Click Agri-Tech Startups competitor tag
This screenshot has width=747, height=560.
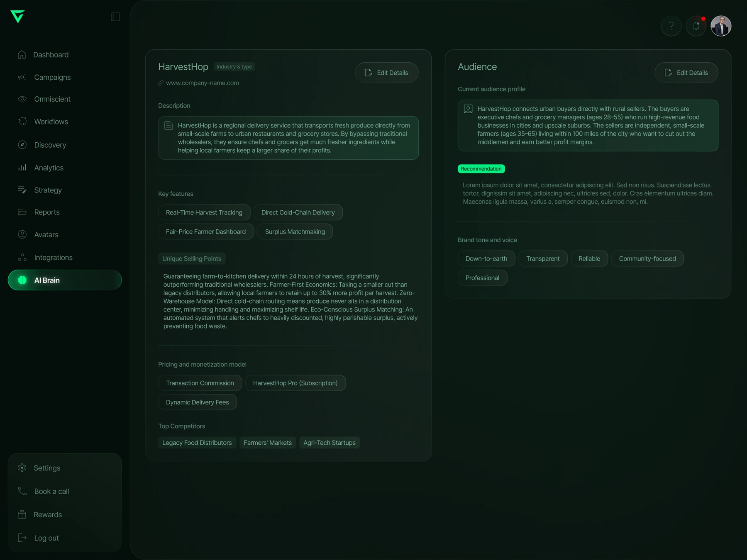(330, 443)
